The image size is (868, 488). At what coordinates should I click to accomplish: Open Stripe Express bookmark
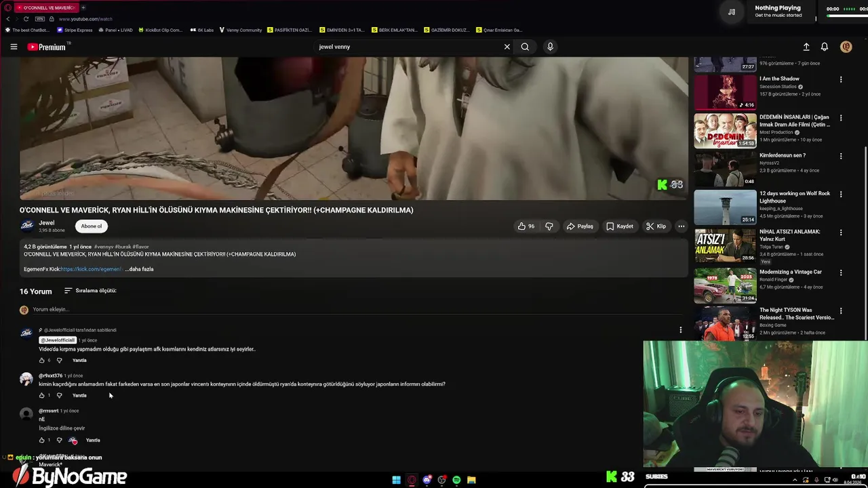75,30
